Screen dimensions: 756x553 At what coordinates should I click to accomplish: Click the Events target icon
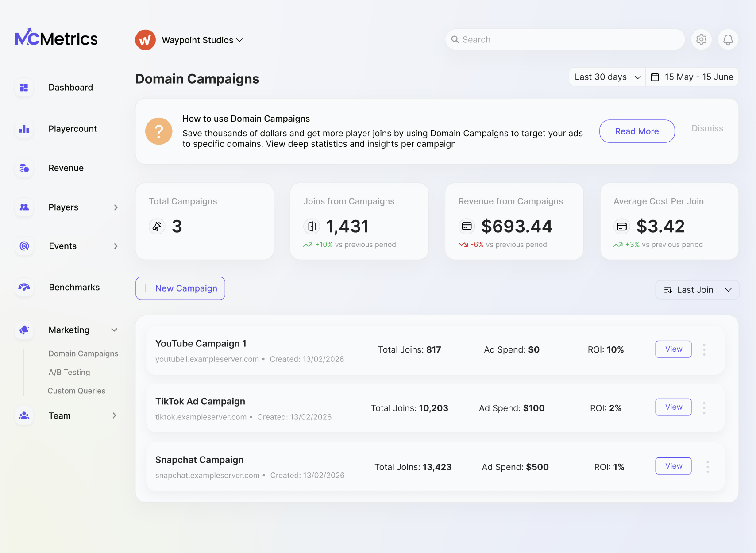pyautogui.click(x=24, y=246)
